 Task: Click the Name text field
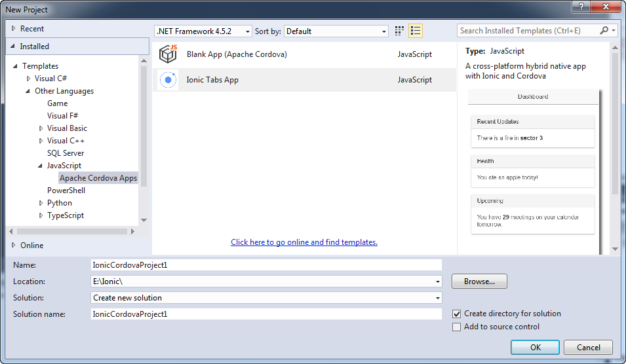click(266, 265)
